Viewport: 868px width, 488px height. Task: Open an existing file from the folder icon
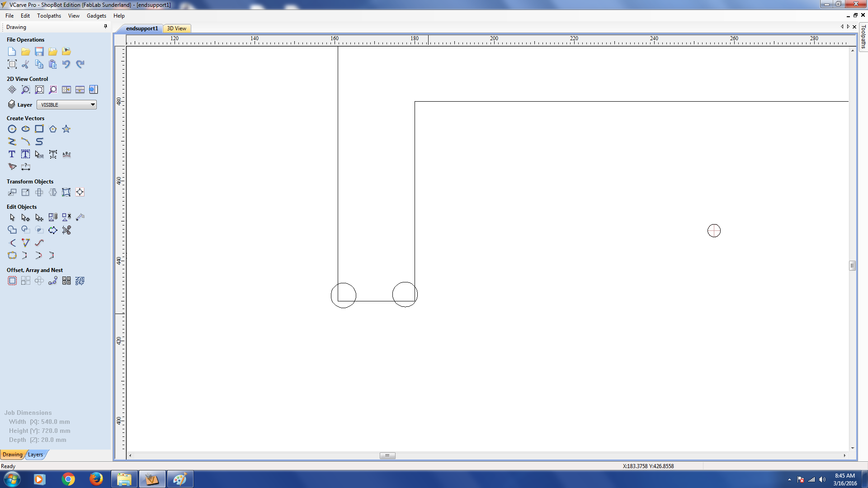[26, 52]
